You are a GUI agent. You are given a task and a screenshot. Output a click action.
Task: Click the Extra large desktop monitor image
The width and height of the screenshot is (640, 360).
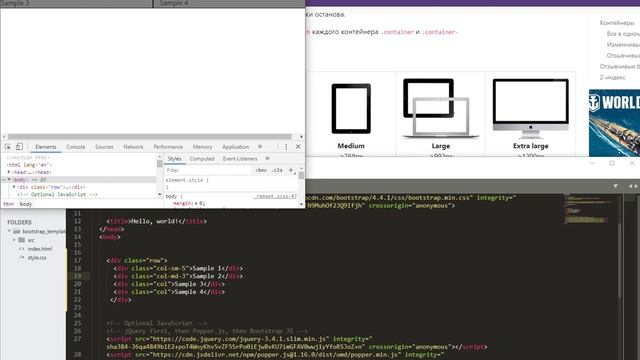tap(531, 108)
